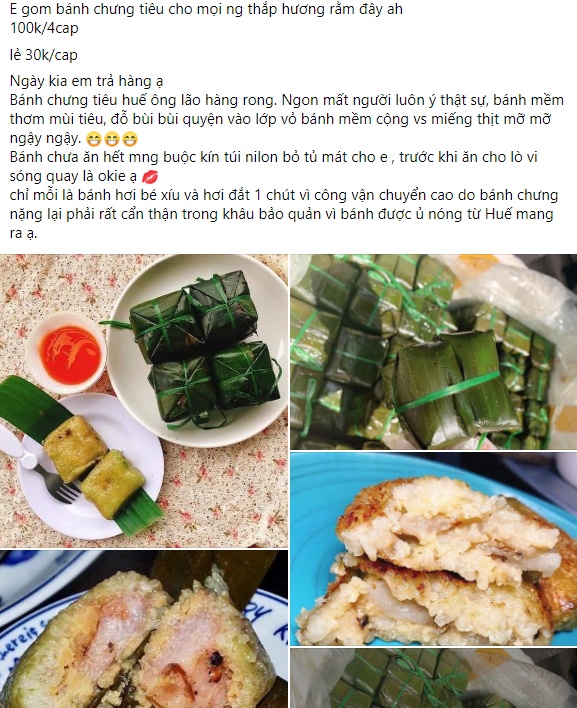Click the line starting 'chỉ mỗi là bánh hơi bé xíu'
Image resolution: width=577 pixels, height=708 pixels.
[x=284, y=195]
